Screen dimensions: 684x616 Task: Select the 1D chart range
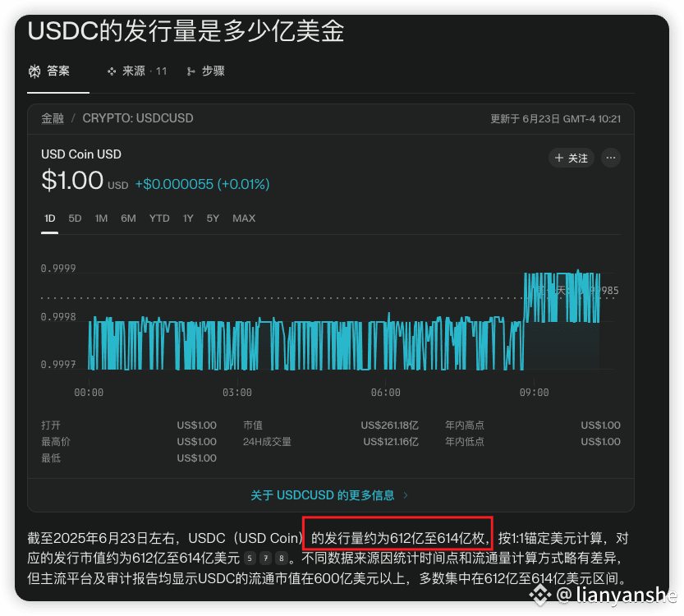50,218
